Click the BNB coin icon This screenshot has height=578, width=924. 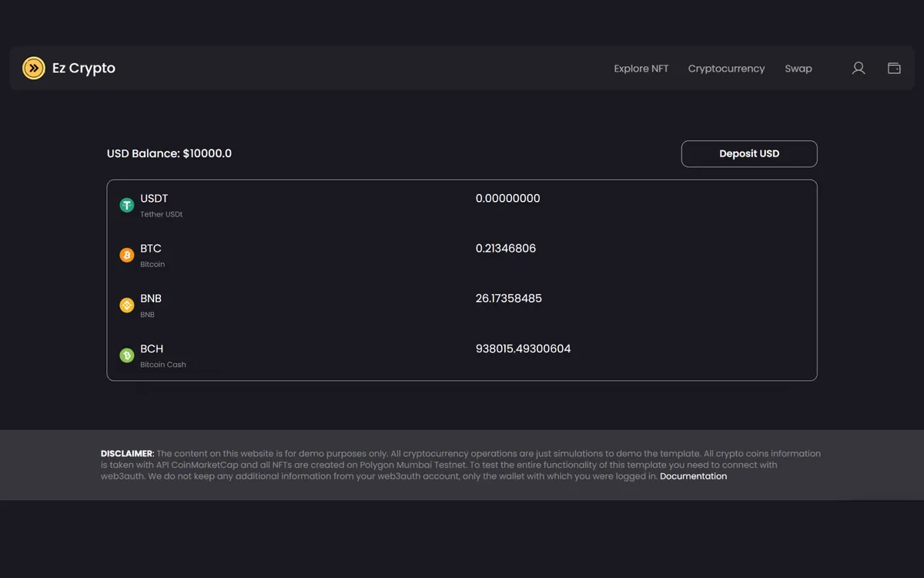[127, 305]
